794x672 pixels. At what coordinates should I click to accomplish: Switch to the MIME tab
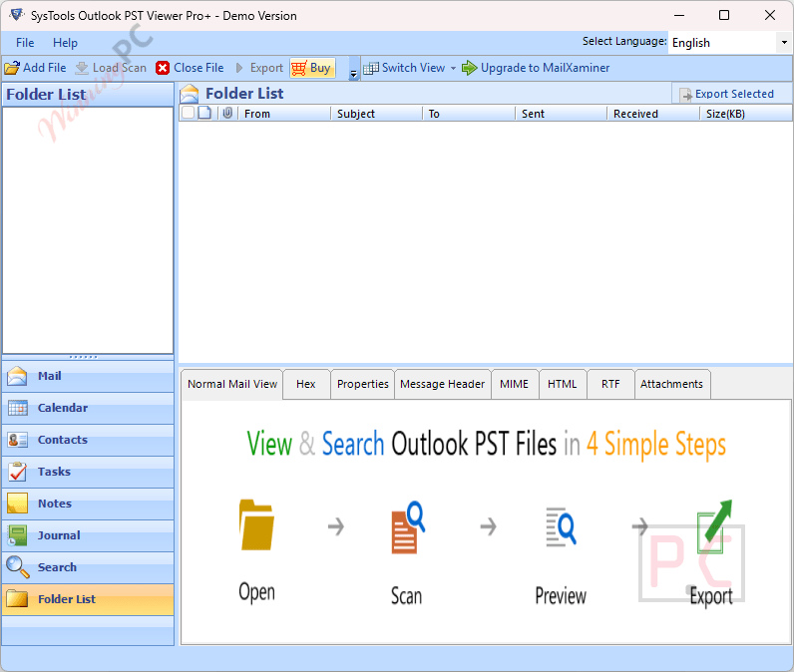pos(515,385)
